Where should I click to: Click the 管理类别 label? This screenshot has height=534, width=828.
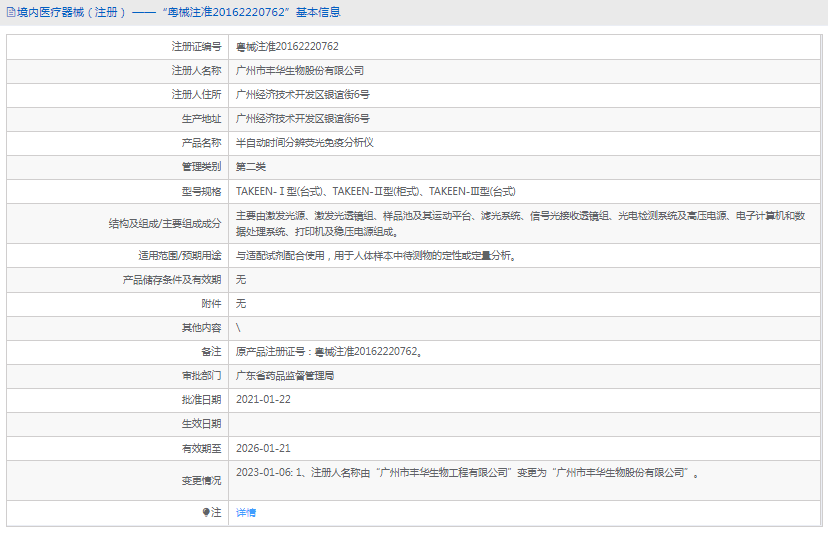tap(201, 167)
